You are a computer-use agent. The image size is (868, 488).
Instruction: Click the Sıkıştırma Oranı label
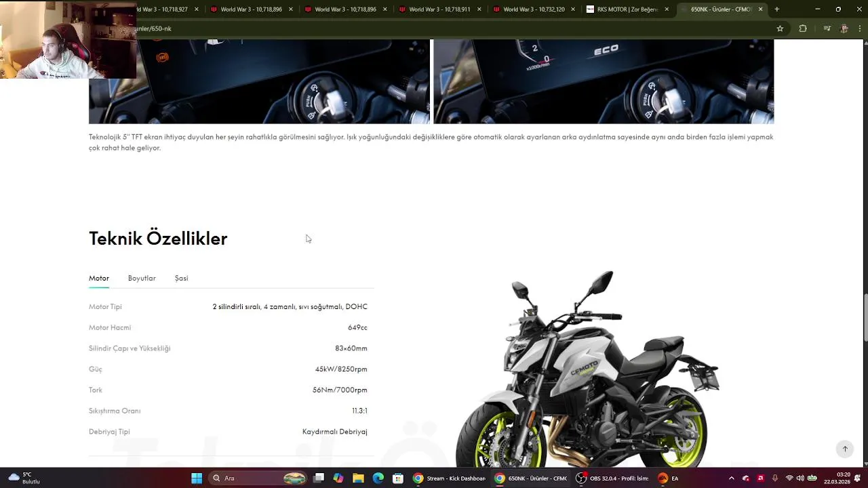coord(115,411)
